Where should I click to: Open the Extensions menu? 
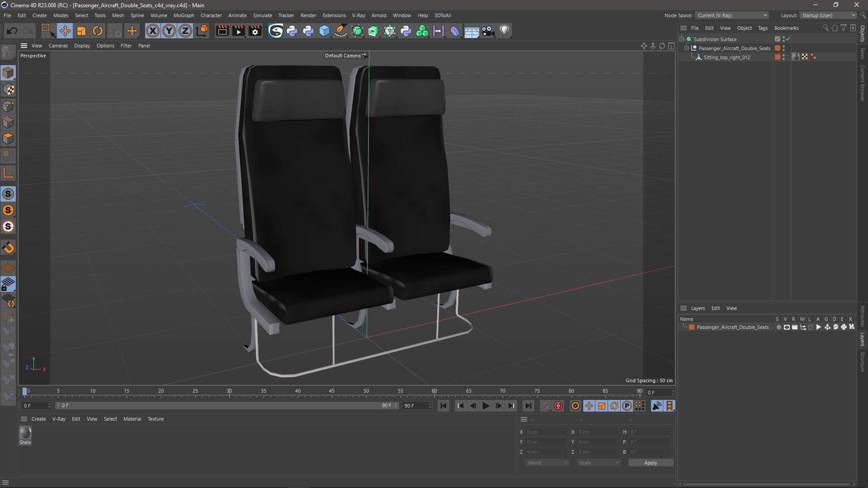tap(334, 15)
